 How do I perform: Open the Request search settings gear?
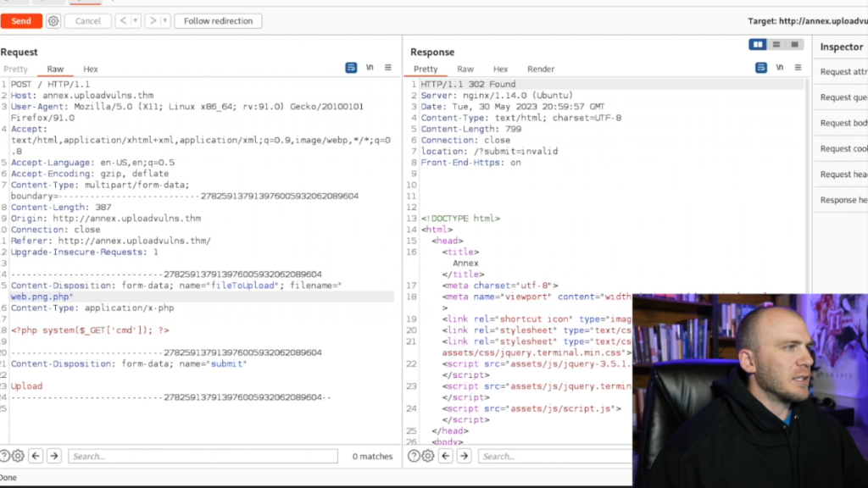coord(18,456)
